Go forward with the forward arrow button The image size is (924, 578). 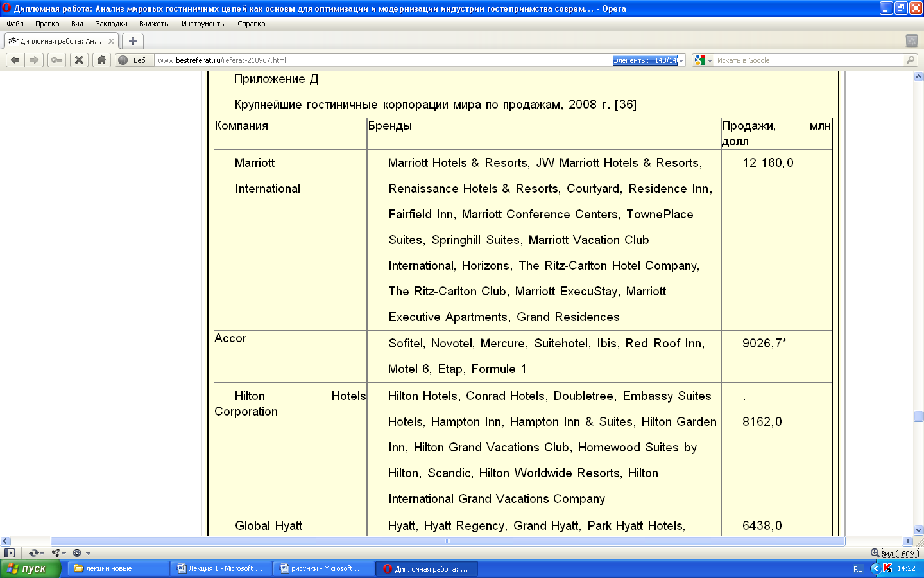(x=35, y=60)
